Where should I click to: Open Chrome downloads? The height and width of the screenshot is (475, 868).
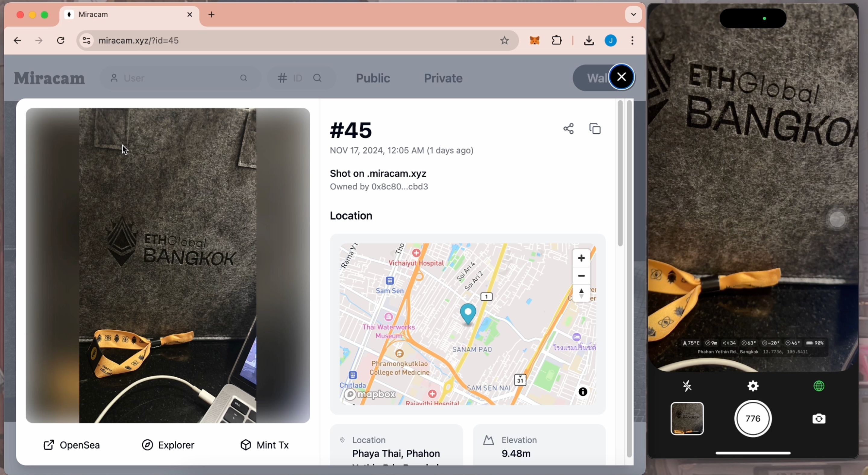tap(588, 41)
